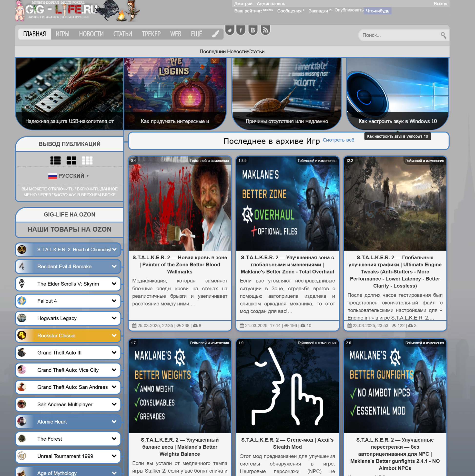475x476 pixels.
Task: Click the S.T.A.L.K.E.R. 2 radiation icon
Action: [22, 249]
